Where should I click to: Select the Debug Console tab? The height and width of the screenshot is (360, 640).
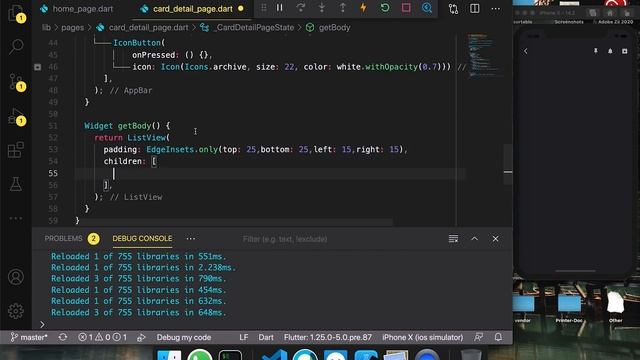142,238
